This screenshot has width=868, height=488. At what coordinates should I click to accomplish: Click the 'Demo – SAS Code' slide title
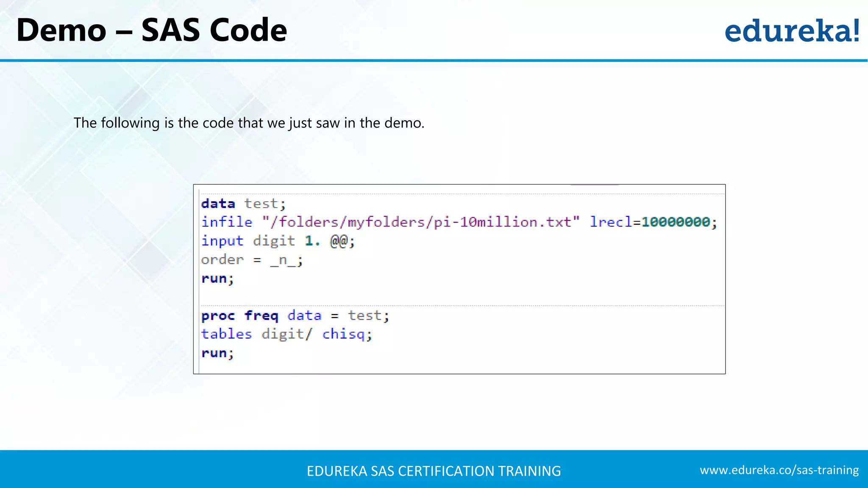pos(151,30)
